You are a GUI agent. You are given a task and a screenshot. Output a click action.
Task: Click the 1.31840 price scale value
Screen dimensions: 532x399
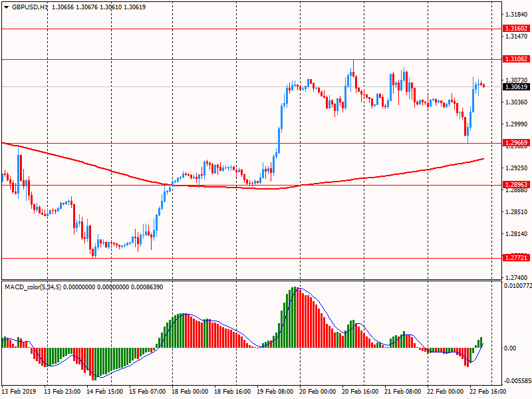tap(516, 14)
